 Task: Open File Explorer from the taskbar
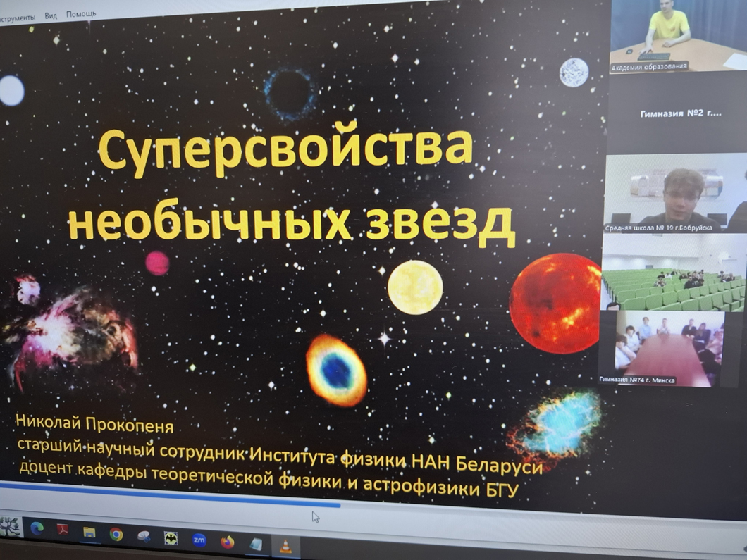(x=89, y=533)
